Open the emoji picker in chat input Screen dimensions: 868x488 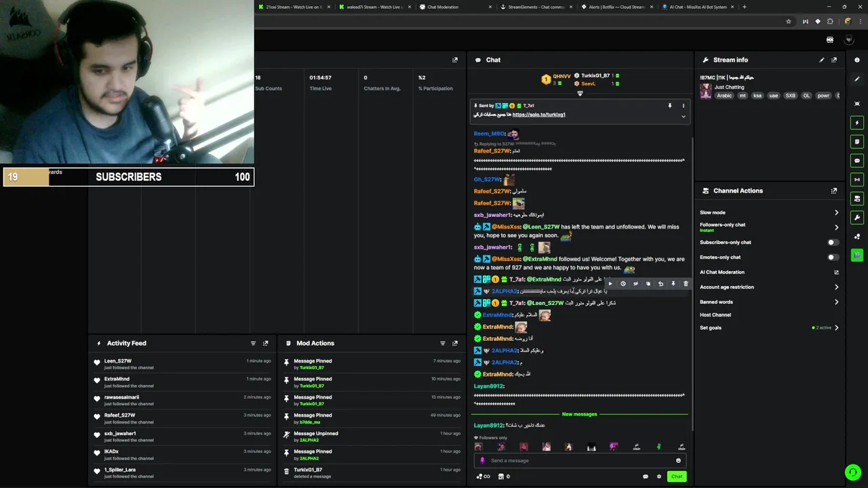coord(678,461)
